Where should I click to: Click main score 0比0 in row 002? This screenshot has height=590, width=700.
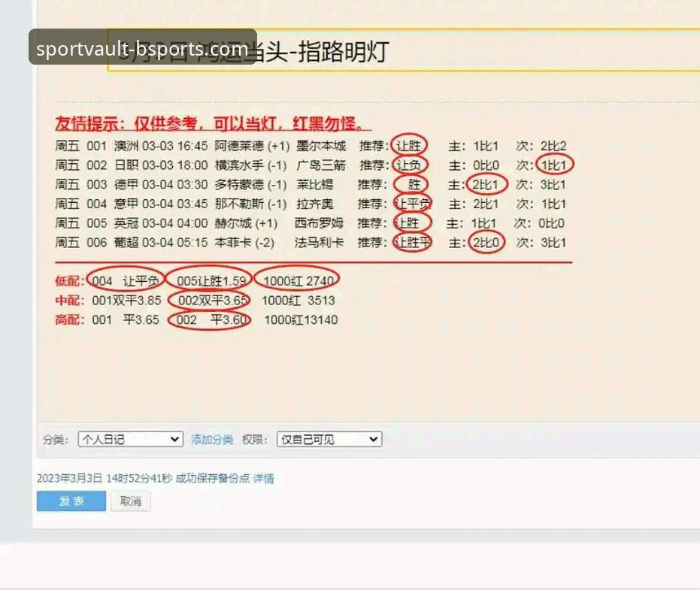tap(486, 165)
